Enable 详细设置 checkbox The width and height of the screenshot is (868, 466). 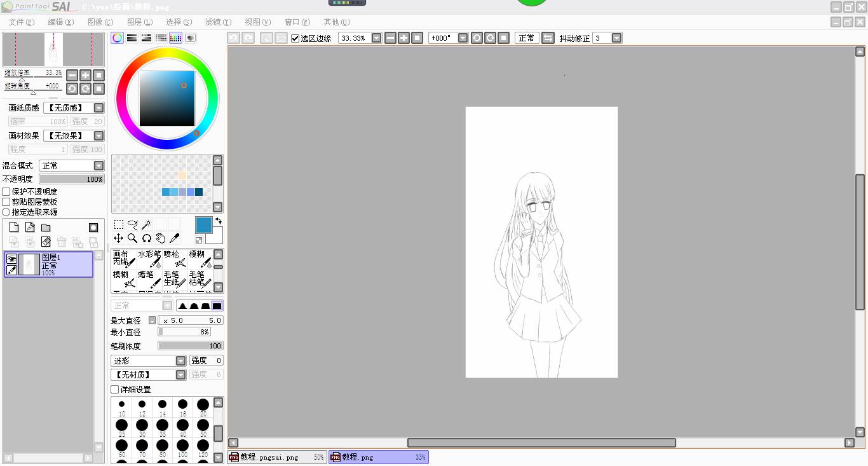pyautogui.click(x=115, y=389)
